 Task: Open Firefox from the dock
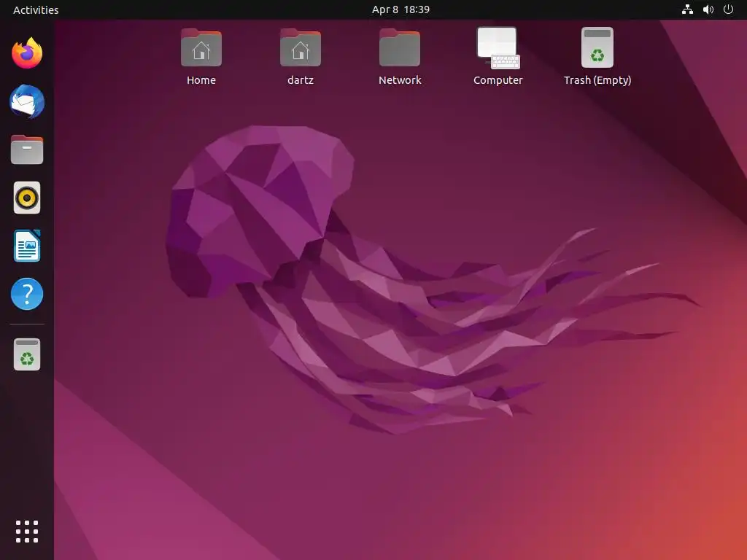27,53
